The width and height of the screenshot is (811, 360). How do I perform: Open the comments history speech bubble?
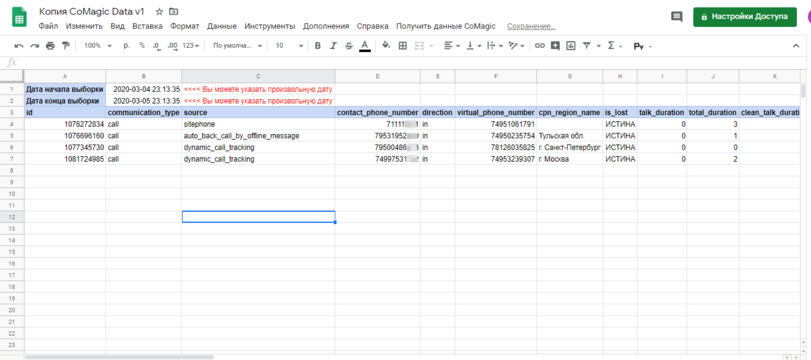point(677,17)
